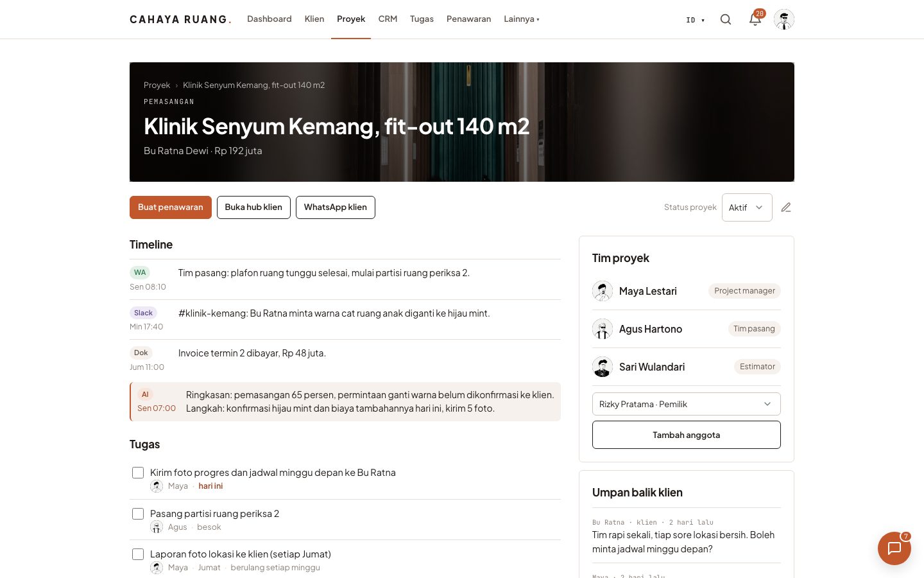Open the search icon in header
924x578 pixels.
click(x=726, y=19)
